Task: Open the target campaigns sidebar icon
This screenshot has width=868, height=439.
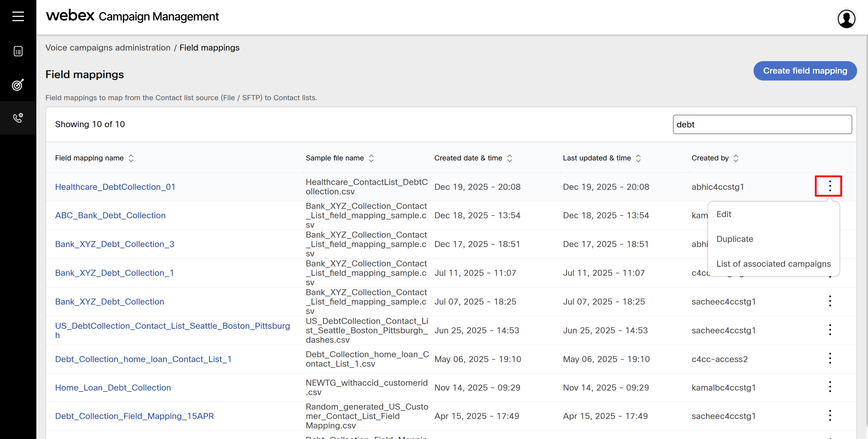Action: [x=18, y=84]
